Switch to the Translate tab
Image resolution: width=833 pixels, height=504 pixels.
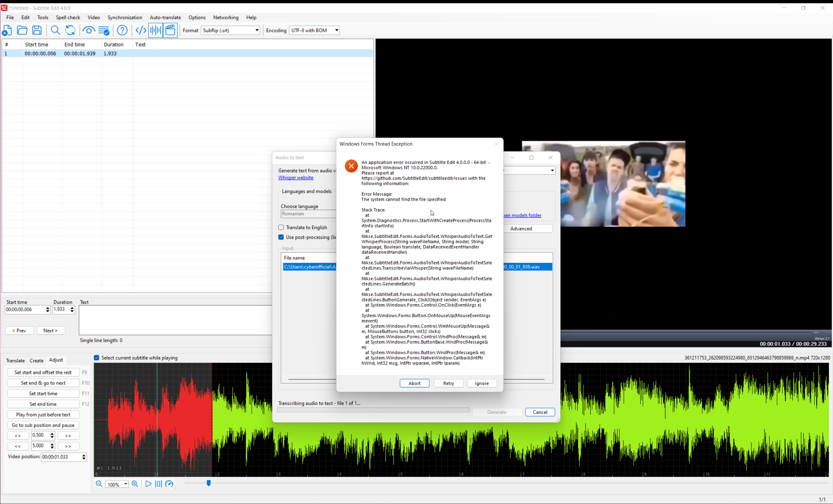tap(15, 360)
